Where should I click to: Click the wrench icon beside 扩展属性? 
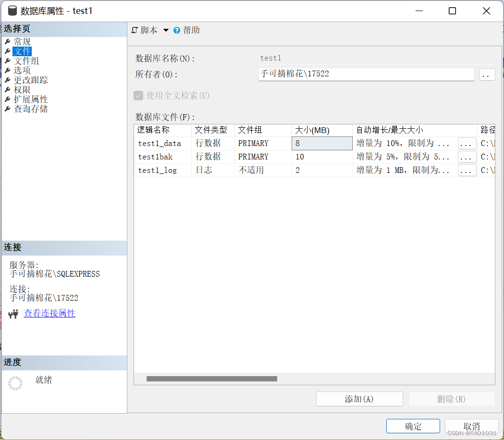8,99
